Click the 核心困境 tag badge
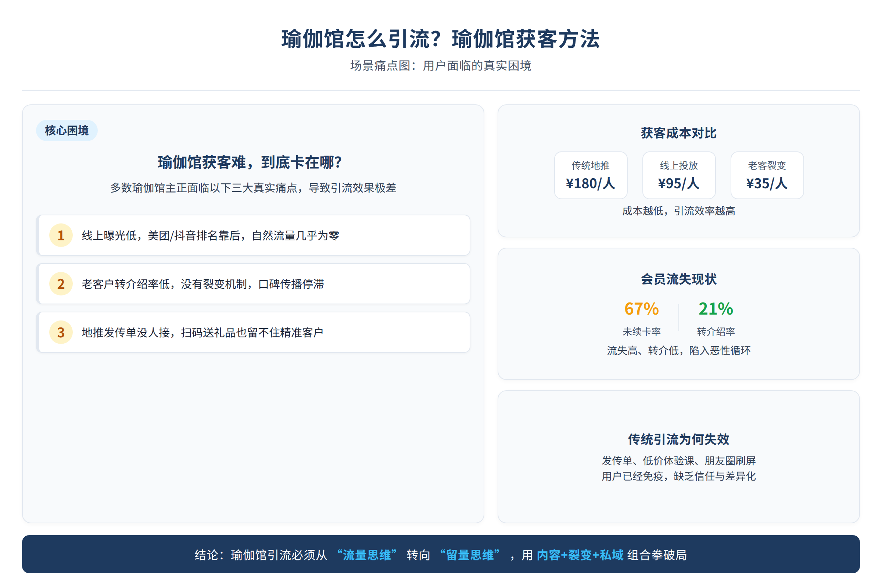 67,130
